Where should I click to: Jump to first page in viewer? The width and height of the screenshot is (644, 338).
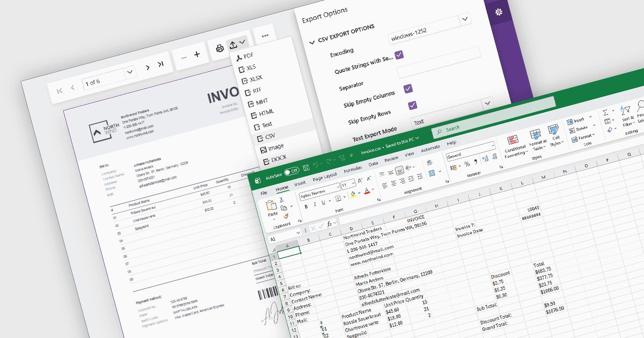[x=60, y=91]
